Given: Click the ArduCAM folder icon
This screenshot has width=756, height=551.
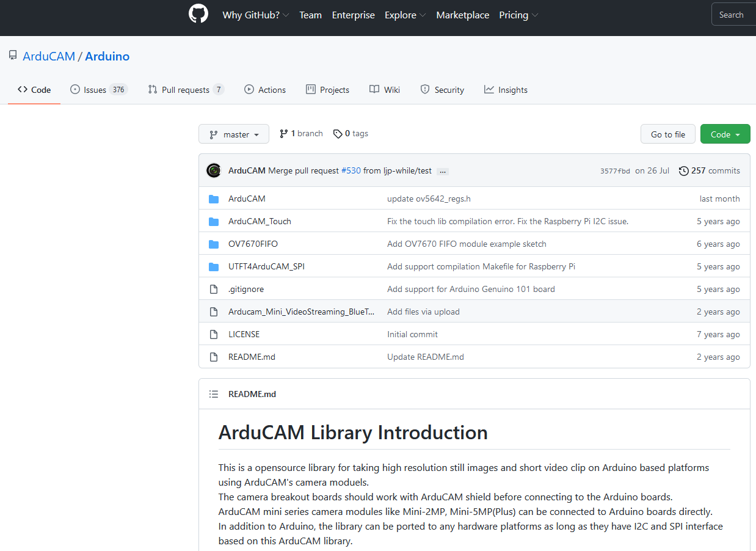Looking at the screenshot, I should [214, 199].
